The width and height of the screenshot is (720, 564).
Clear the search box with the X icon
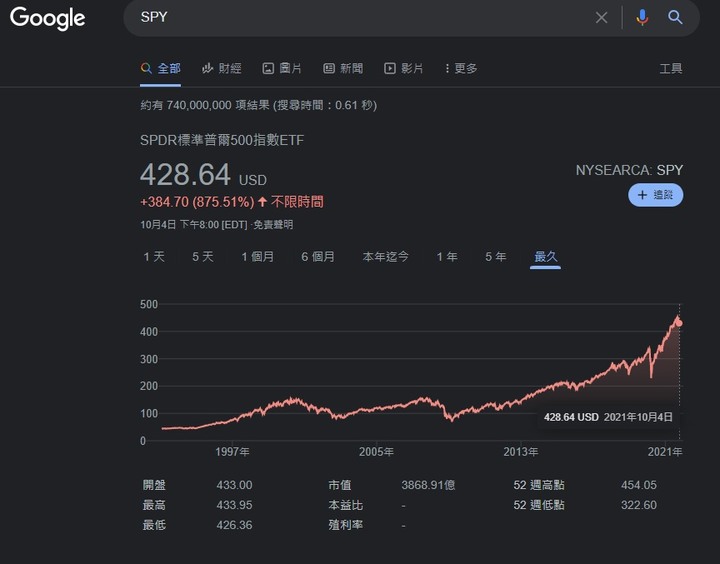coord(602,17)
